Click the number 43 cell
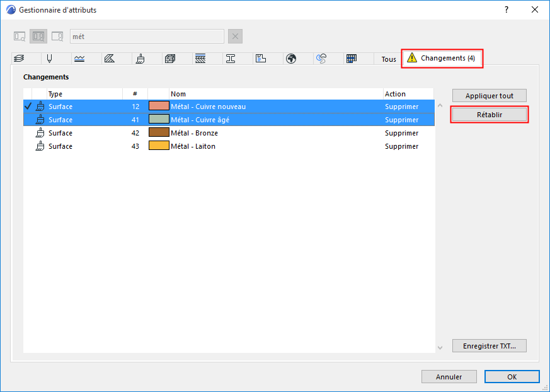 click(x=135, y=146)
